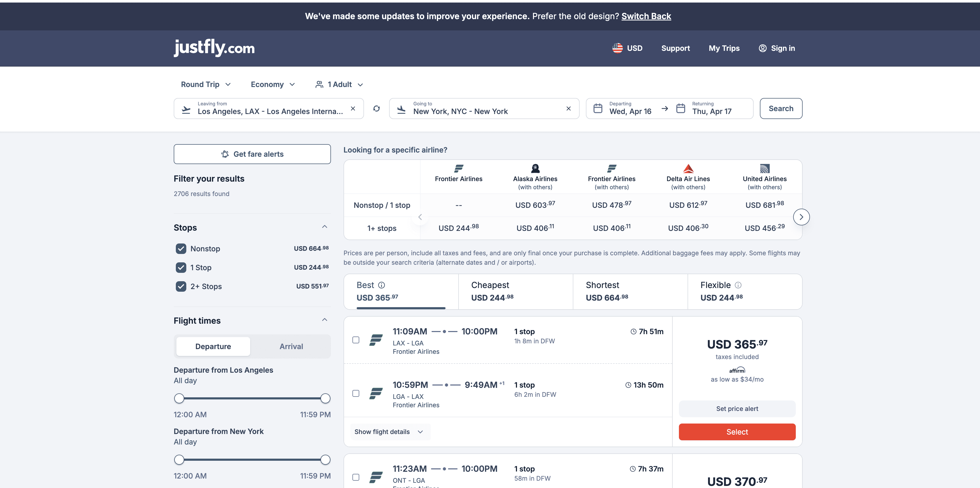Click the Switch Back link
The width and height of the screenshot is (980, 488).
point(646,16)
